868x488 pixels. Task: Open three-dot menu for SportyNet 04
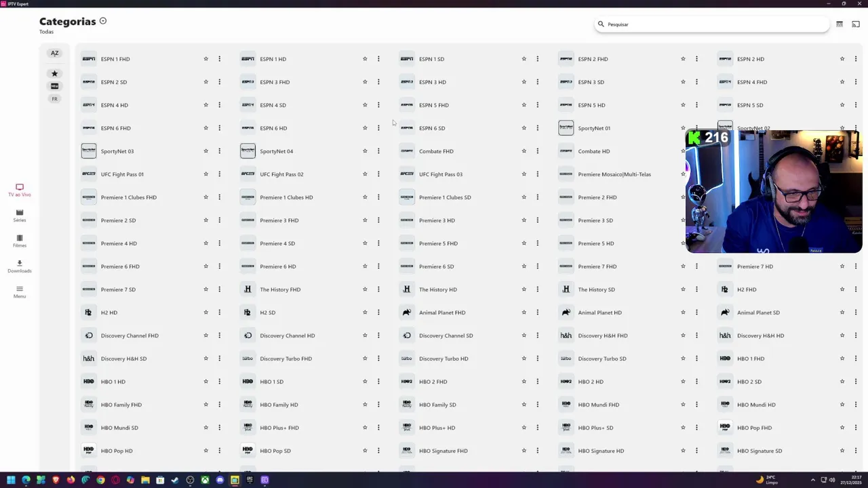point(378,151)
